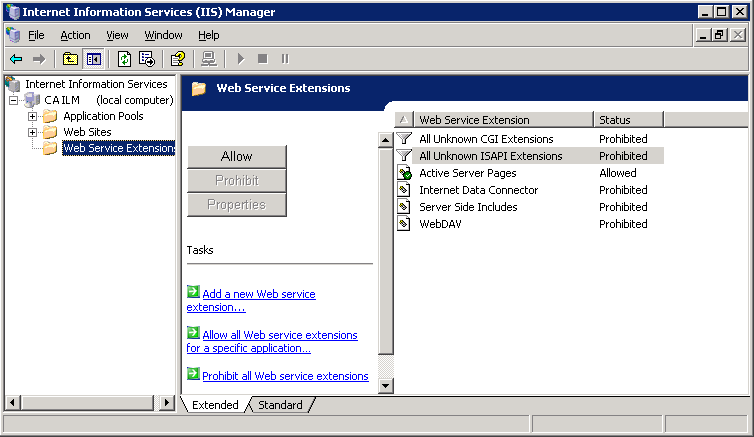Click the tree pane scroll right arrow
The height and width of the screenshot is (437, 754).
pyautogui.click(x=166, y=402)
